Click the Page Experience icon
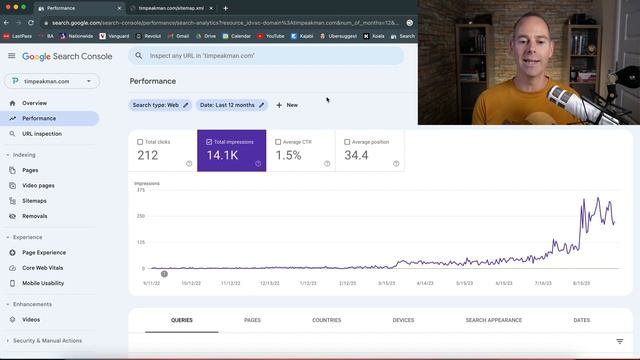Image resolution: width=640 pixels, height=360 pixels. (12, 253)
